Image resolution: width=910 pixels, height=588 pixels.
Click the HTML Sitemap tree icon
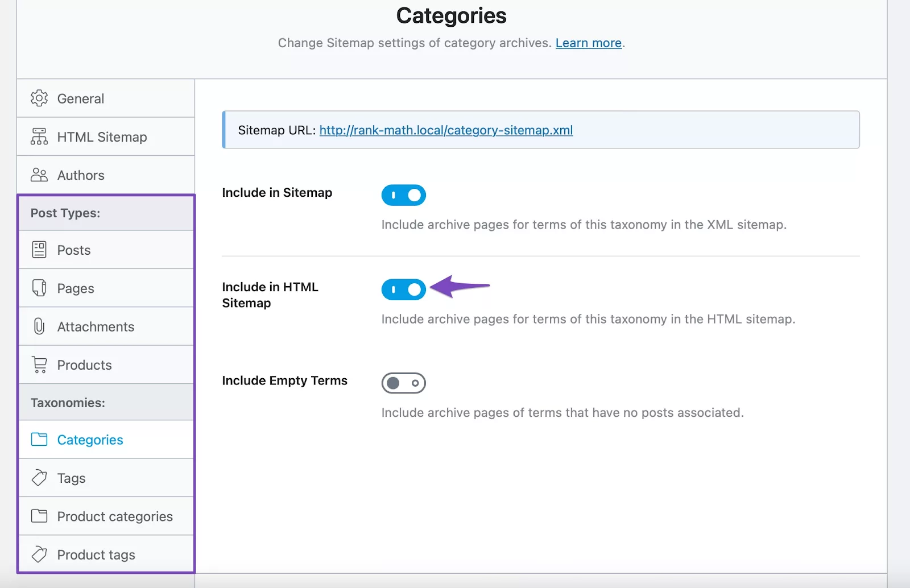pos(39,136)
